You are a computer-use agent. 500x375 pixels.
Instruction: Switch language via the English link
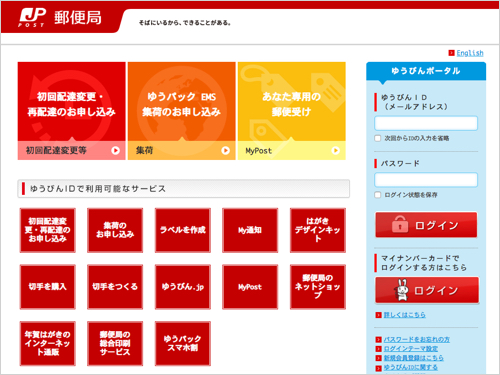[x=470, y=53]
